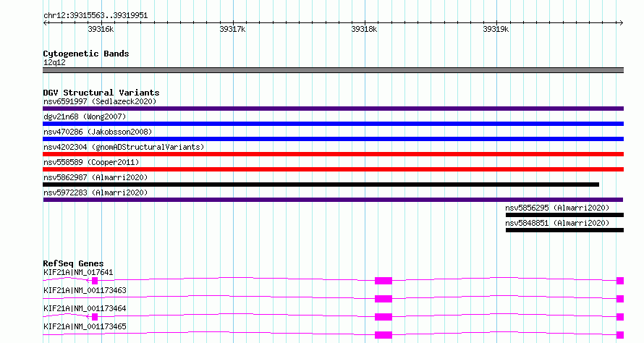Click the right-edge exon of NM_017641
Screen dimensions: 644x343
pyautogui.click(x=620, y=281)
